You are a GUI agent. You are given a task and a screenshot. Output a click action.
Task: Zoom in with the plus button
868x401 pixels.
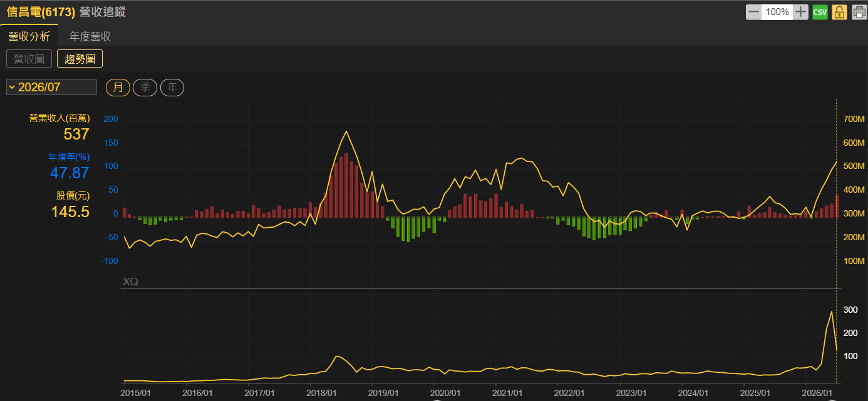click(x=801, y=12)
